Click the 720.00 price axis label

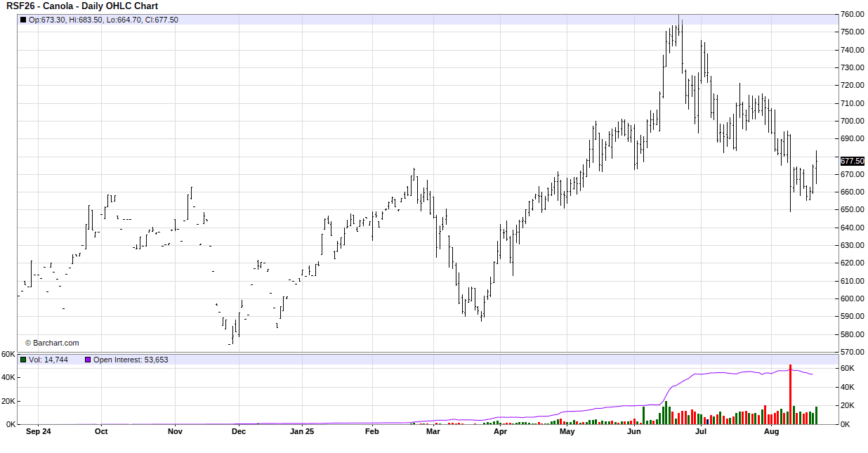coord(852,86)
